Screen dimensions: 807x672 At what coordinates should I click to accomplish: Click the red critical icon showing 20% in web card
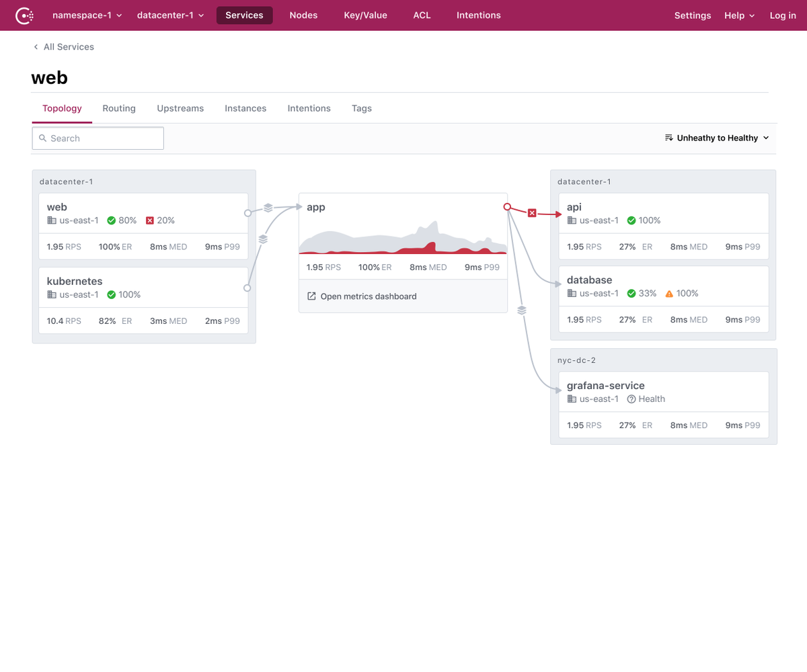150,220
